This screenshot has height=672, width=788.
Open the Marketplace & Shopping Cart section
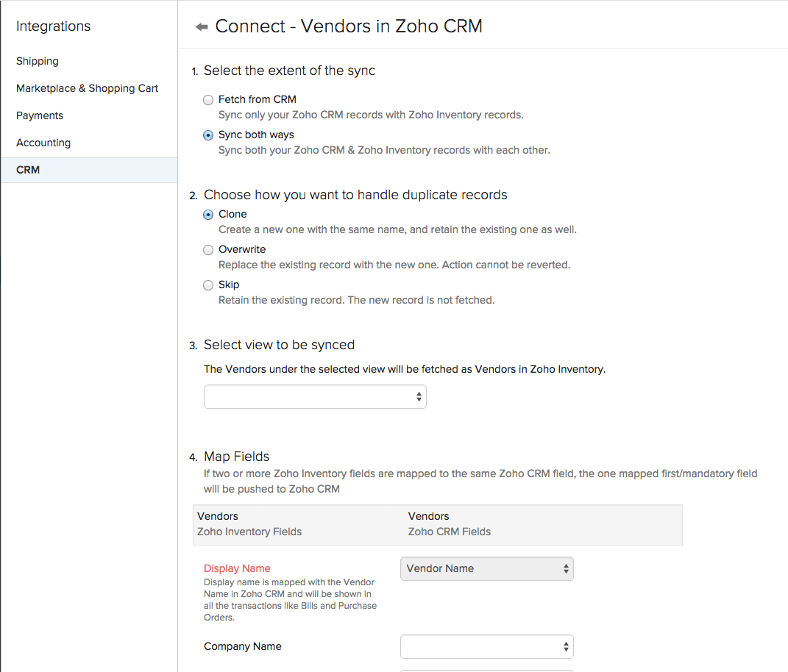pos(87,88)
